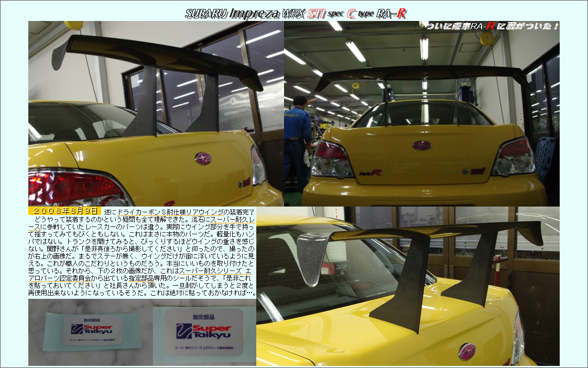The height and width of the screenshot is (368, 588).
Task: Click the Japanese description paragraph
Action: pyautogui.click(x=141, y=252)
